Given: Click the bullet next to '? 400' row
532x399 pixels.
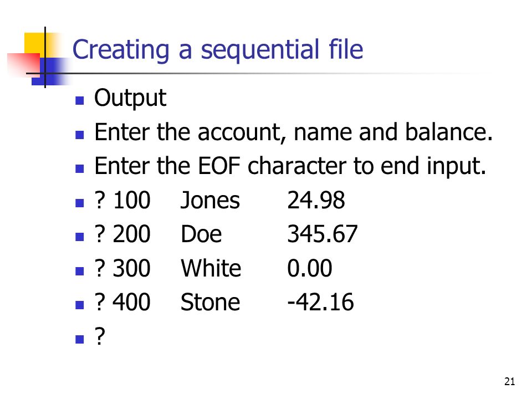Looking at the screenshot, I should pos(79,305).
